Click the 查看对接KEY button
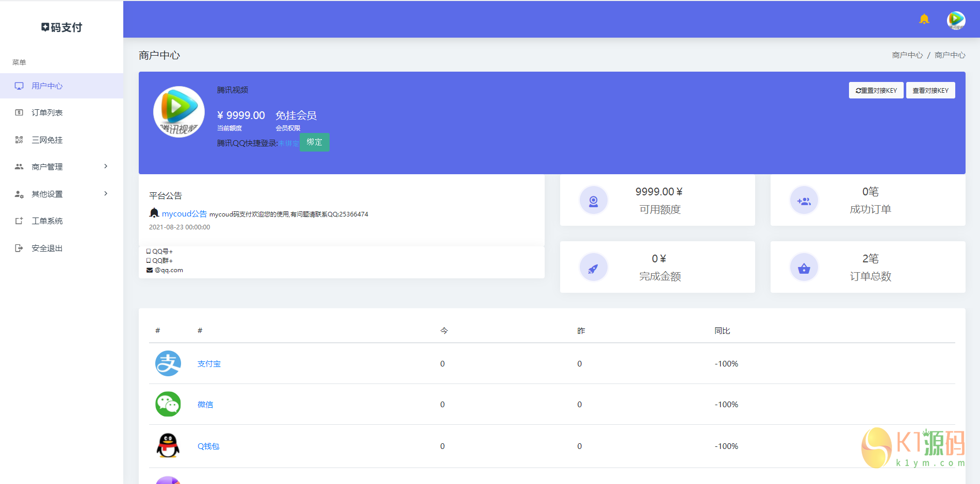 tap(930, 90)
